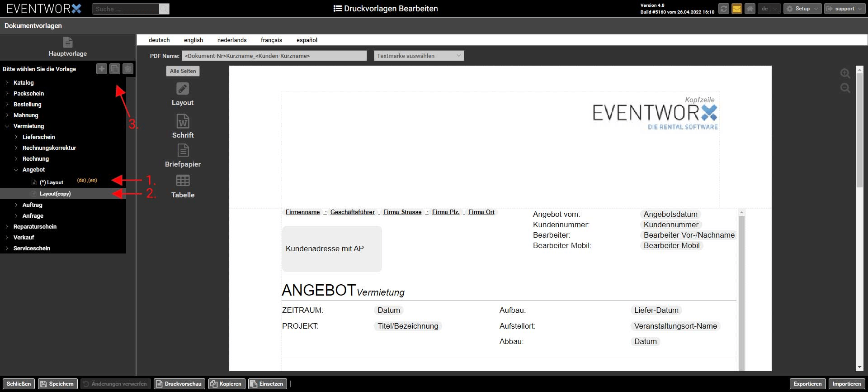
Task: Open the Schrift font tool
Action: (x=183, y=121)
